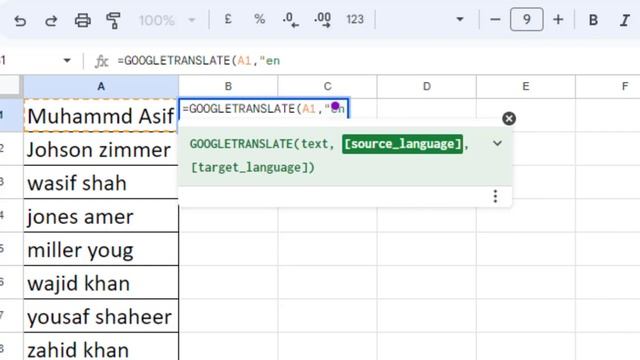This screenshot has height=360, width=640.
Task: Click cell containing Muhammd Asif
Action: pos(101,116)
